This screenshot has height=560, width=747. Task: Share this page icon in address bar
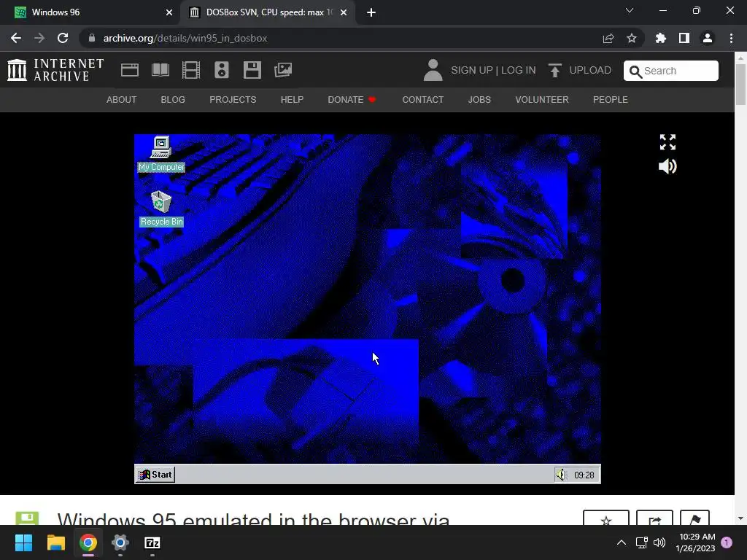[x=608, y=38]
